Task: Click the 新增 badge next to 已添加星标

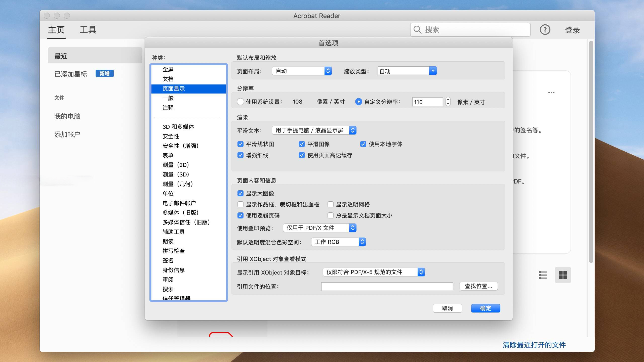Action: (x=104, y=74)
